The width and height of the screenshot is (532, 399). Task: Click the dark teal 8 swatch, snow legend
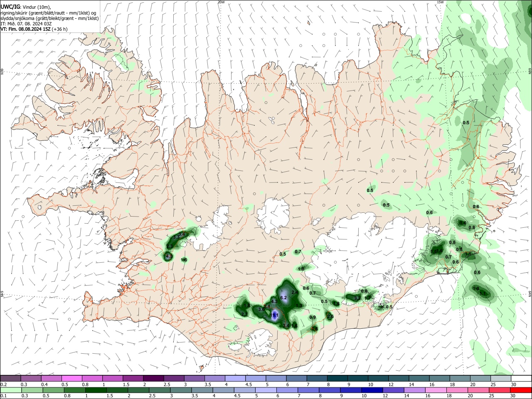(x=337, y=378)
